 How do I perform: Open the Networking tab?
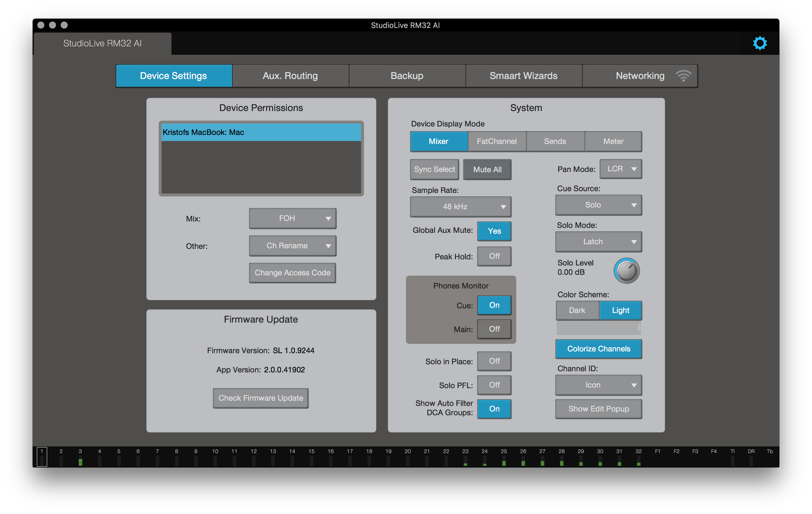pos(640,76)
